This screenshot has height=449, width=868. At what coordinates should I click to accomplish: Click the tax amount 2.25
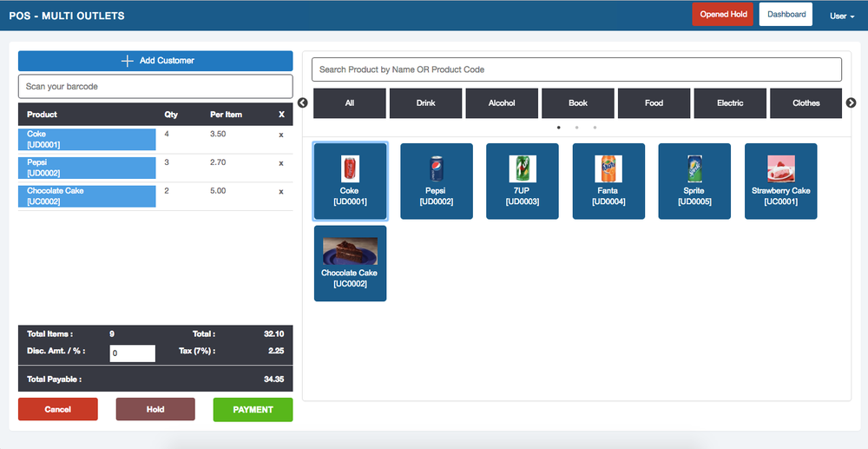(276, 351)
